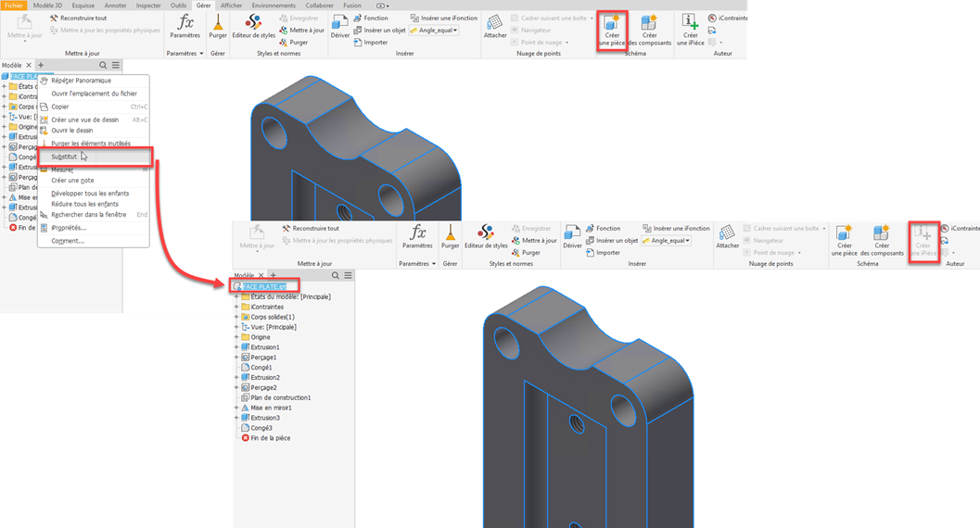The height and width of the screenshot is (528, 980).
Task: Choose Créer une vue de dessin menu entry
Action: click(94, 119)
